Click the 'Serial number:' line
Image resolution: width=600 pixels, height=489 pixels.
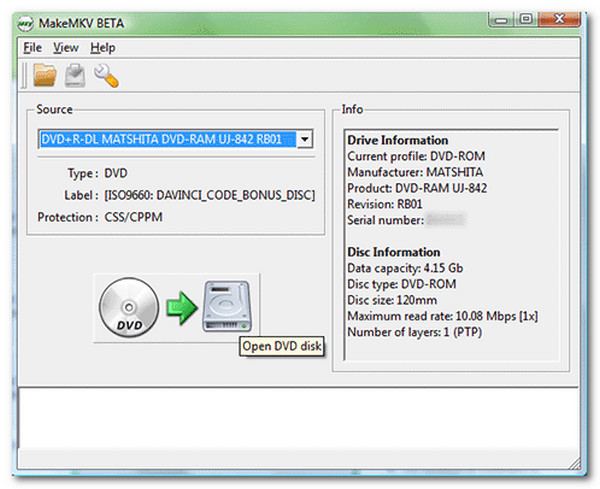coord(406,220)
